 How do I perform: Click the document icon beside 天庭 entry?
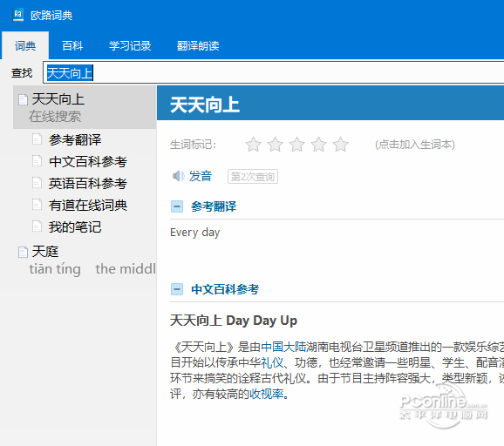(x=23, y=252)
